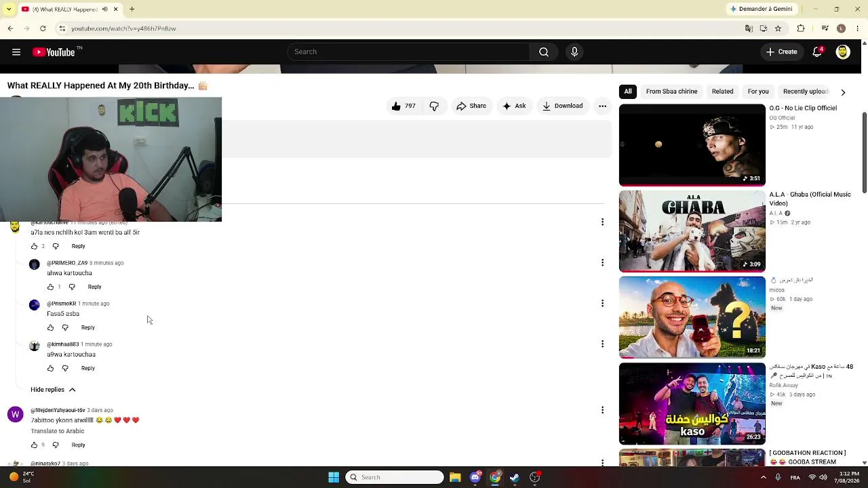
Task: Open options for the PrismoKR reply
Action: [602, 304]
